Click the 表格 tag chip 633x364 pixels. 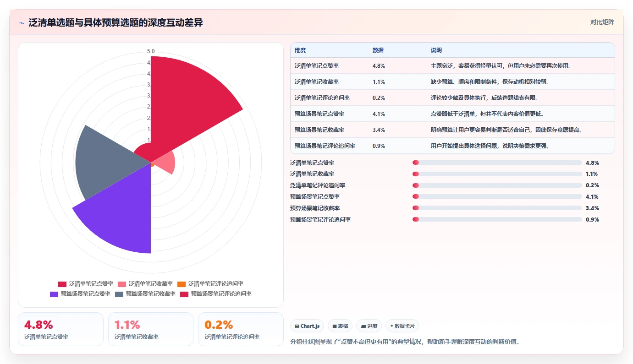point(340,326)
